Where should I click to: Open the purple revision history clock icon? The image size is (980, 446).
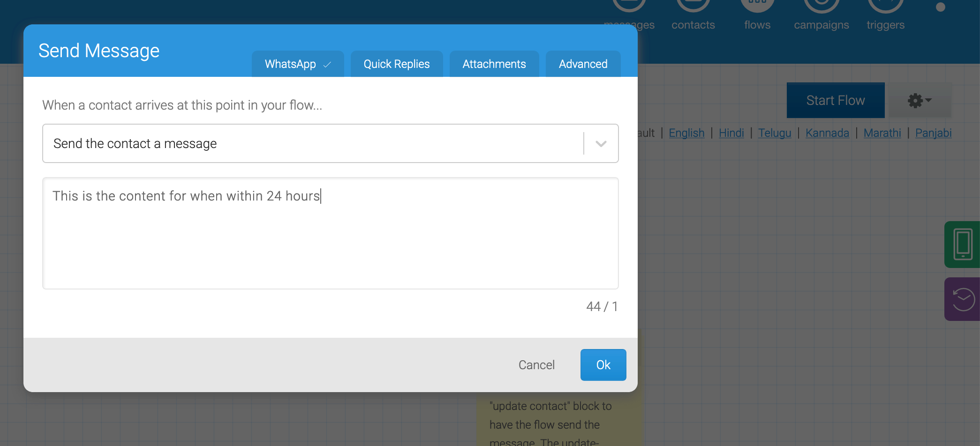963,299
